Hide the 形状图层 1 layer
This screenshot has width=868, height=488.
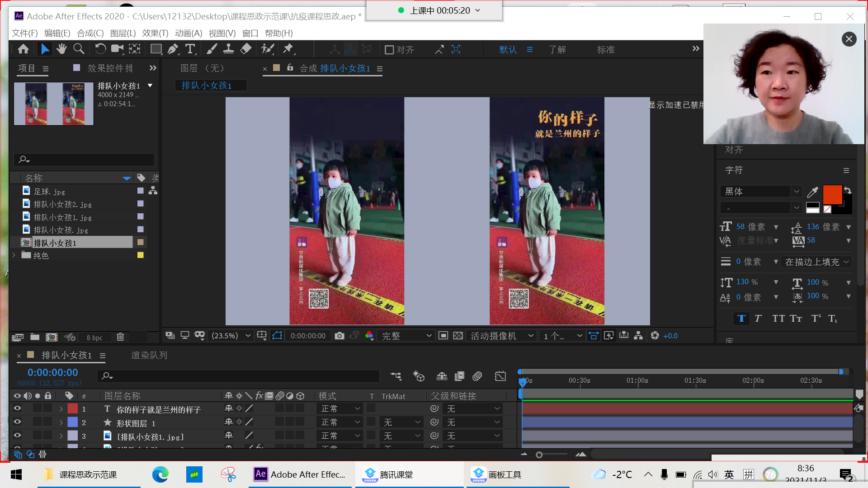(17, 422)
